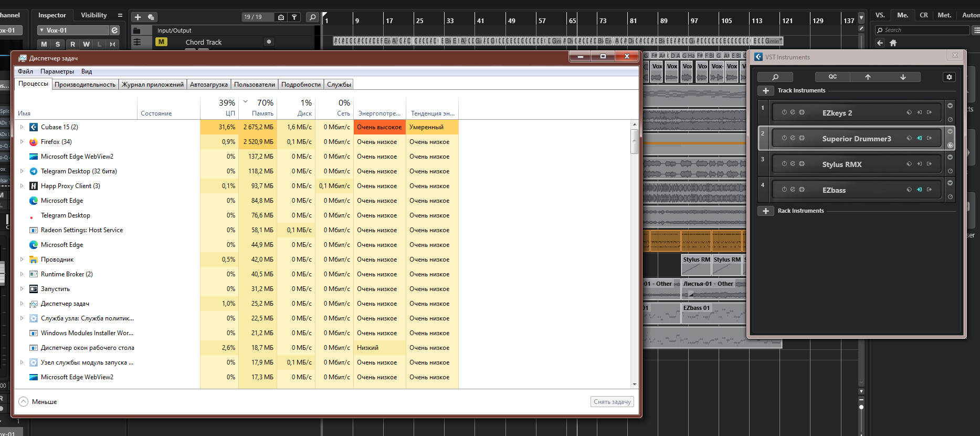Click the back arrow in Cubase Media rack
The height and width of the screenshot is (436, 980).
coord(880,43)
